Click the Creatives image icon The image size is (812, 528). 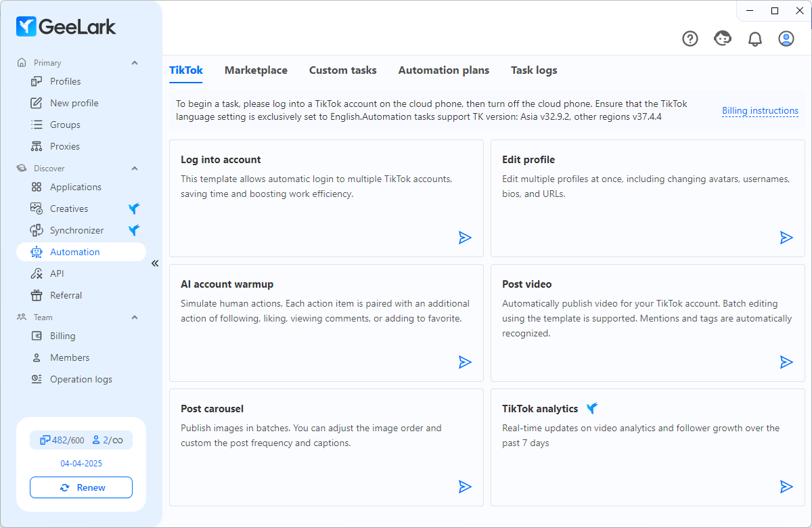[37, 208]
